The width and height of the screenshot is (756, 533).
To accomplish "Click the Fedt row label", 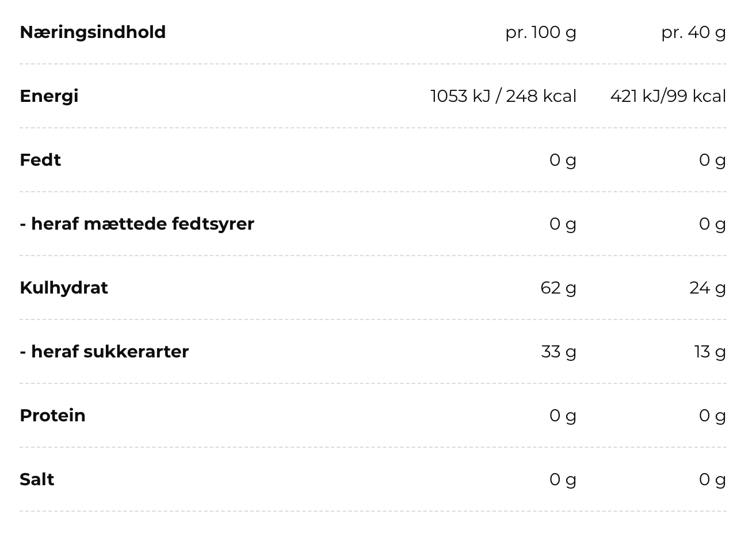I will point(40,160).
